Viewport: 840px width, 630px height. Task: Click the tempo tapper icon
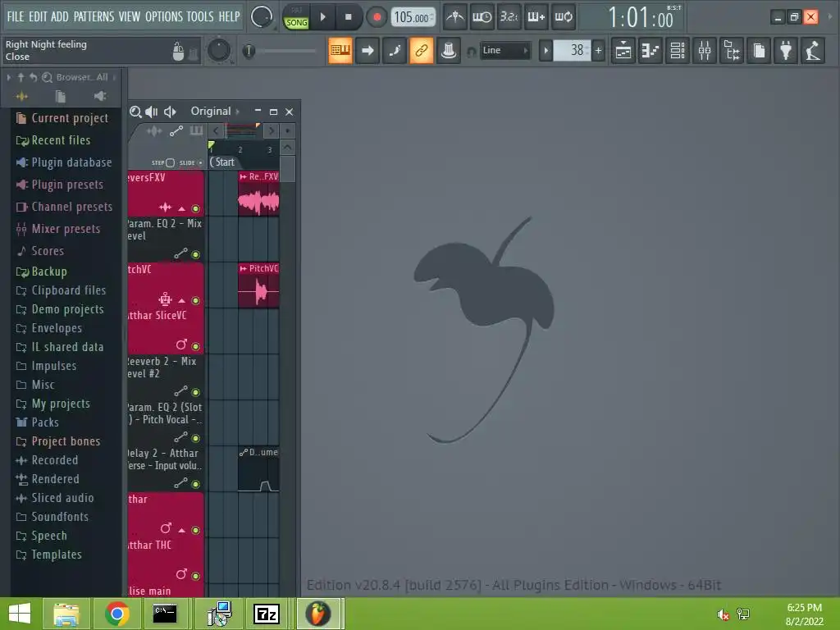(813, 51)
